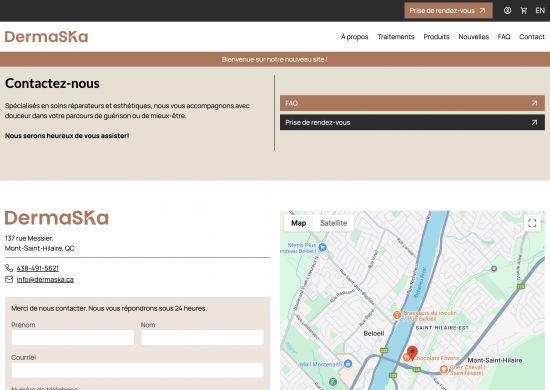The height and width of the screenshot is (390, 550).
Task: Open the Contact menu item
Action: click(532, 37)
